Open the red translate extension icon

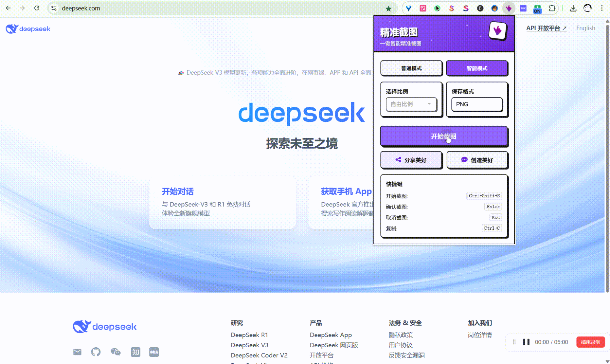[423, 8]
